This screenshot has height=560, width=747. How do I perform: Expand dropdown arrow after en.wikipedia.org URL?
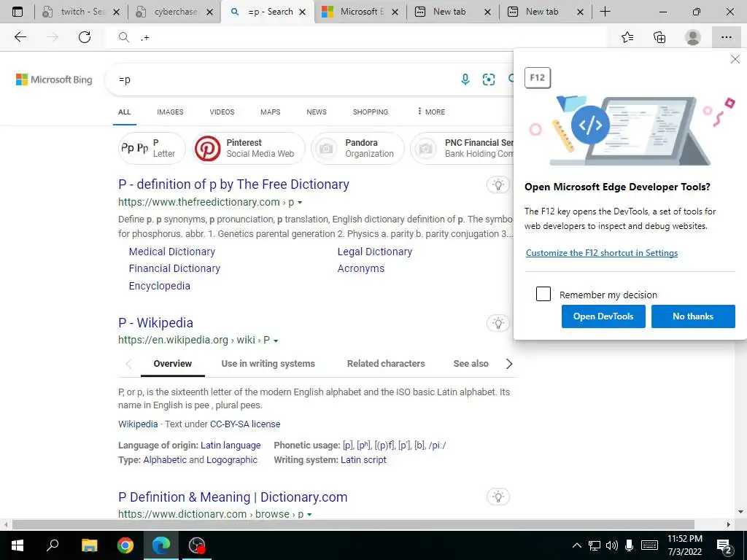(276, 341)
